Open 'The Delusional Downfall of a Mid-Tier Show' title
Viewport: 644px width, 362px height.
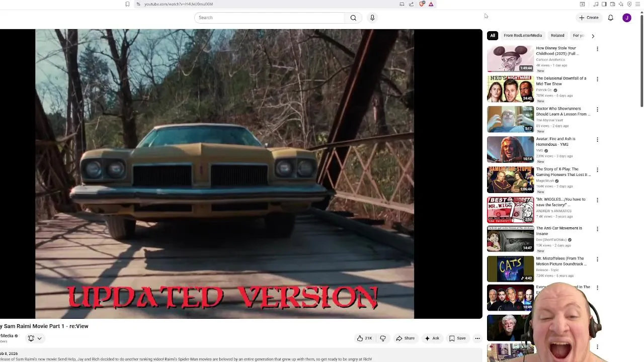click(561, 81)
